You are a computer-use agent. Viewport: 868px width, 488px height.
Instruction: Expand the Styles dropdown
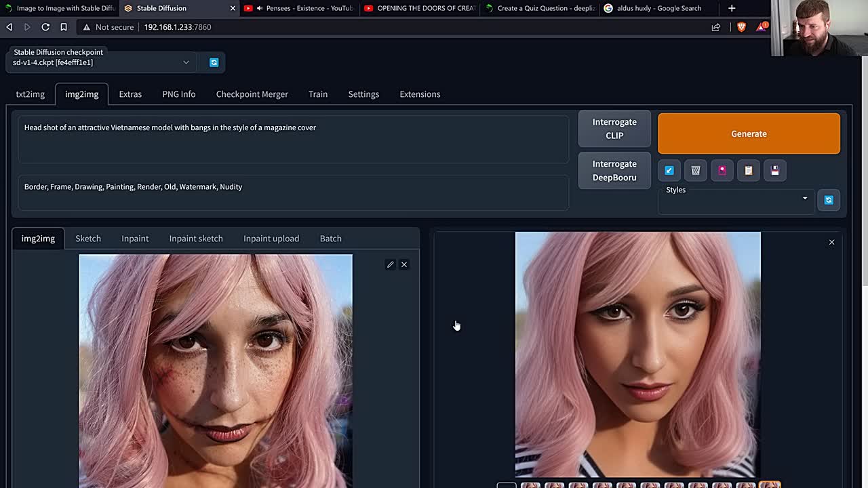click(736, 199)
